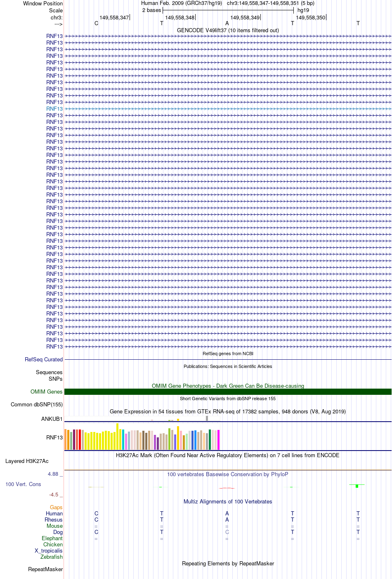Click the A base in the chr3 sequence row
392x579 pixels.
[x=227, y=23]
